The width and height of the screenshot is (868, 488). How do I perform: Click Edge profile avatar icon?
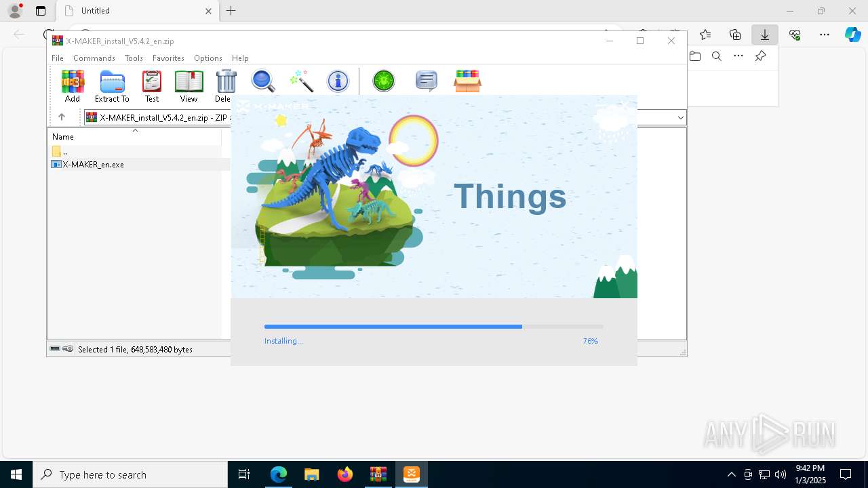15,11
